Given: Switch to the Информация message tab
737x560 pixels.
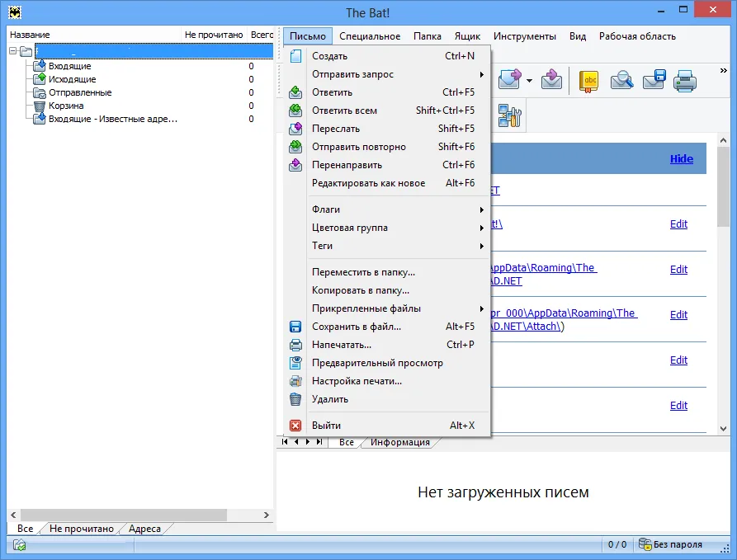Looking at the screenshot, I should point(400,442).
